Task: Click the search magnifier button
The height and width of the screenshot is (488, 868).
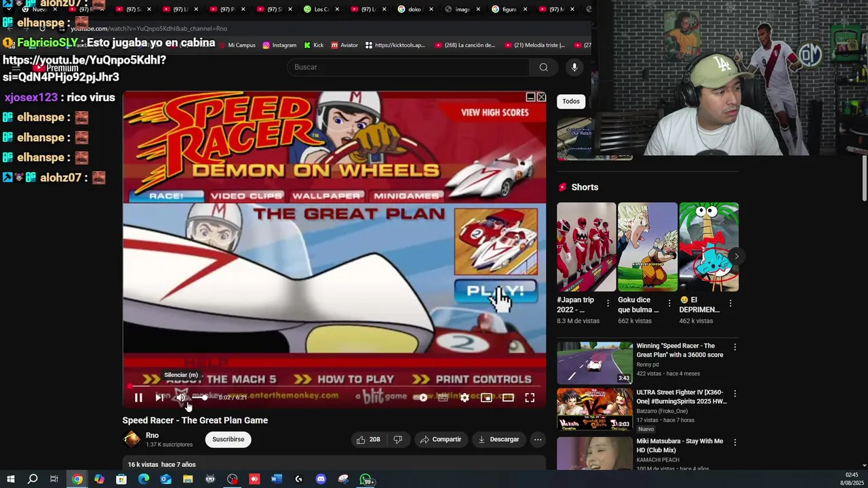Action: (x=543, y=67)
